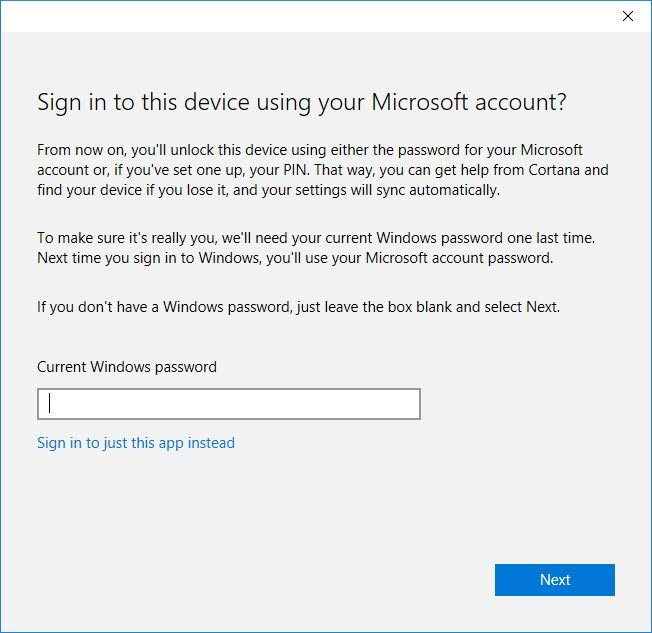Select the 'Current Windows password' field label

coord(127,367)
